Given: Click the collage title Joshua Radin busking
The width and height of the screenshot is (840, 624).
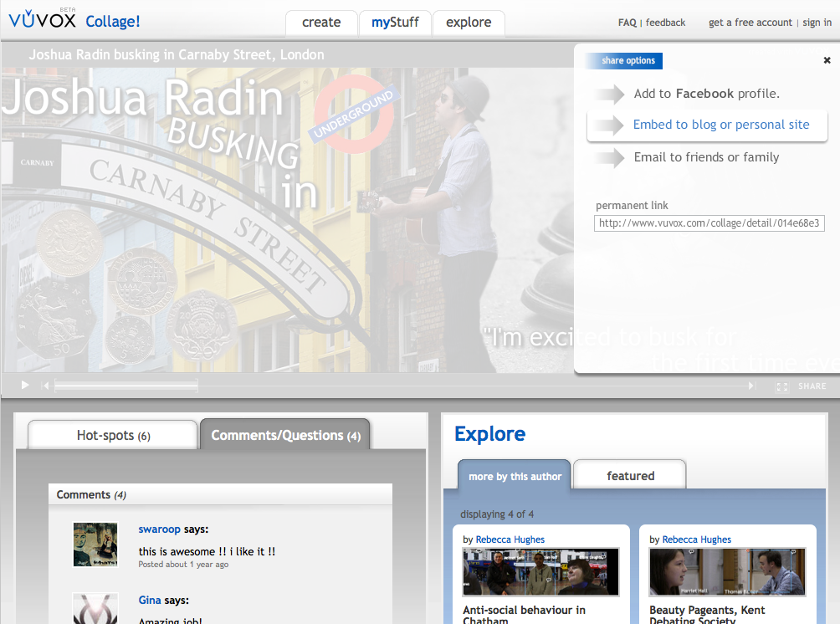Looking at the screenshot, I should pyautogui.click(x=177, y=55).
